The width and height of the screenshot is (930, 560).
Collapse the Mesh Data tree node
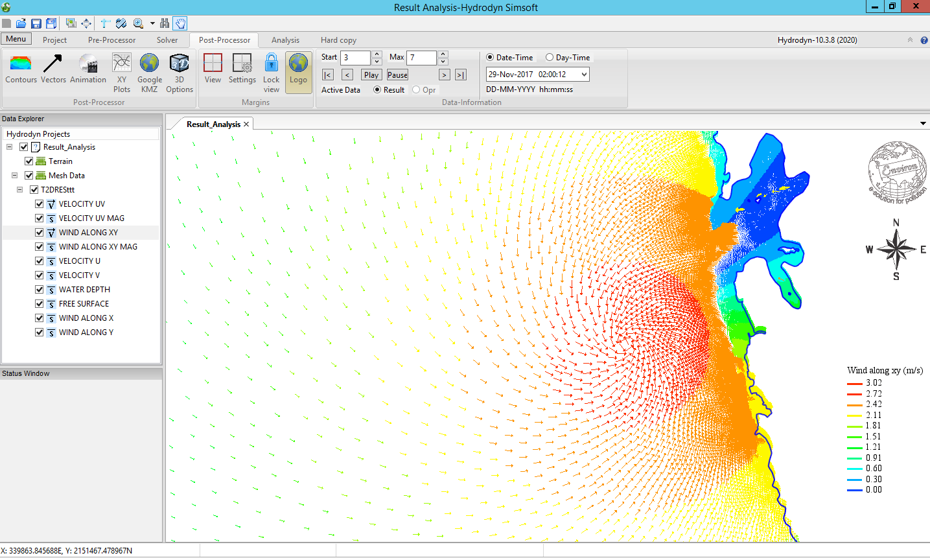pos(14,176)
